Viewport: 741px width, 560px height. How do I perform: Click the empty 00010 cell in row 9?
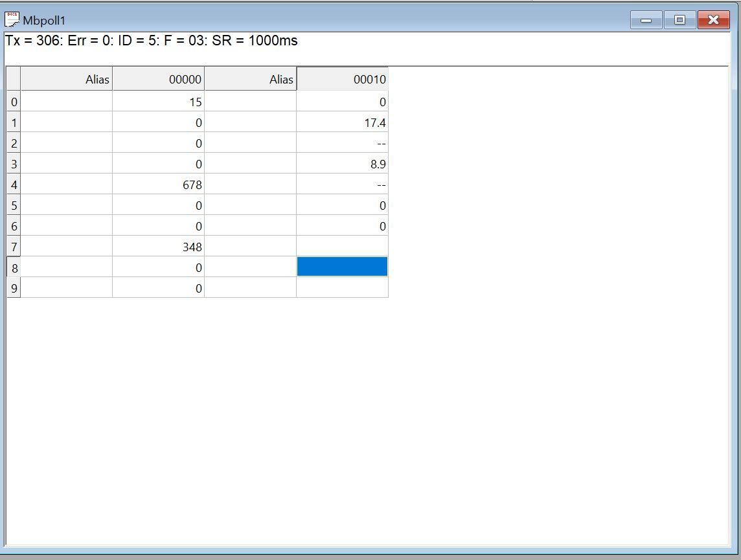pos(343,287)
